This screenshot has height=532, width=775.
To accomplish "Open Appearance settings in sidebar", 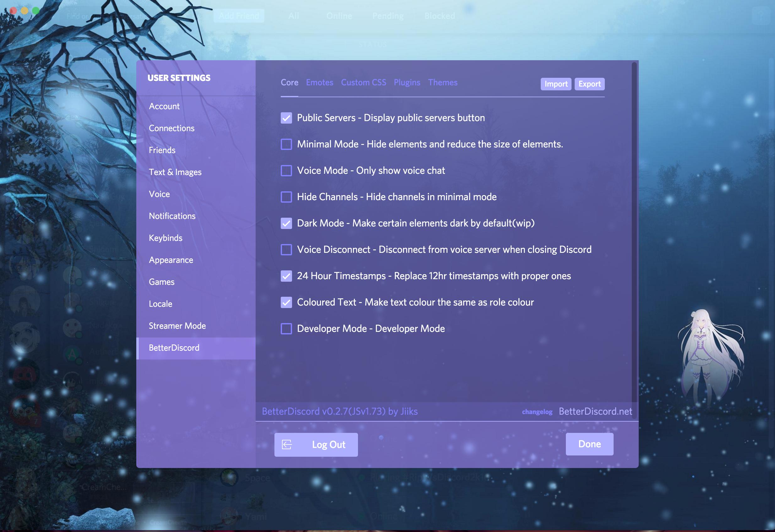I will point(171,260).
